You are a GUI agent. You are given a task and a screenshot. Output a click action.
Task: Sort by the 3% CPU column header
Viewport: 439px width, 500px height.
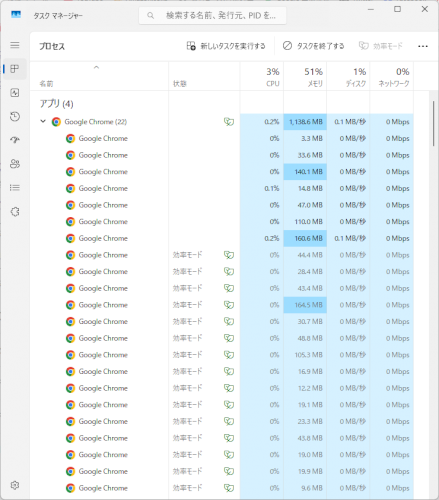[262, 76]
